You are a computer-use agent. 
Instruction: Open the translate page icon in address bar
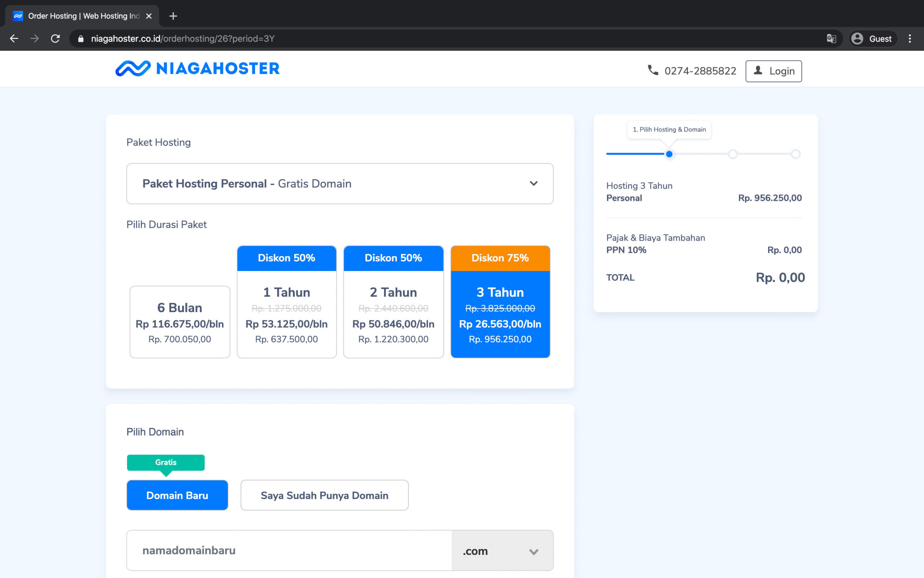pos(831,39)
